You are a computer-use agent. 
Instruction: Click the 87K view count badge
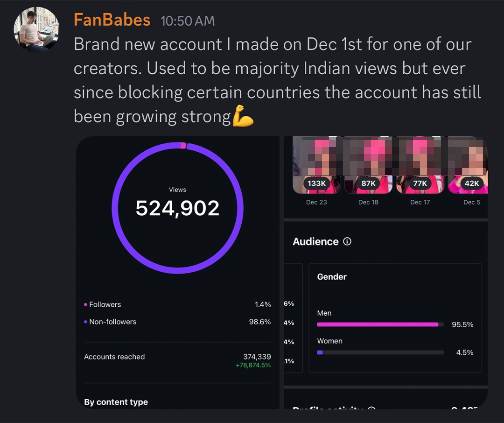click(x=368, y=183)
